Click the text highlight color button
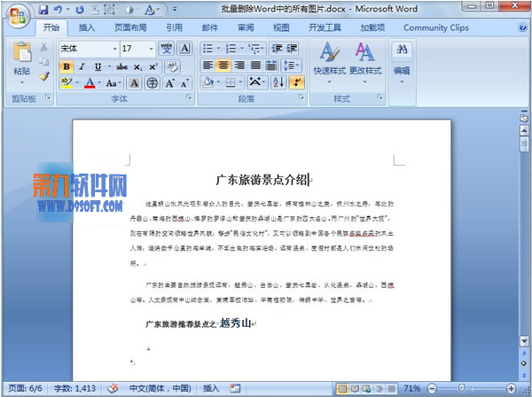This screenshot has width=532, height=397. tap(66, 82)
